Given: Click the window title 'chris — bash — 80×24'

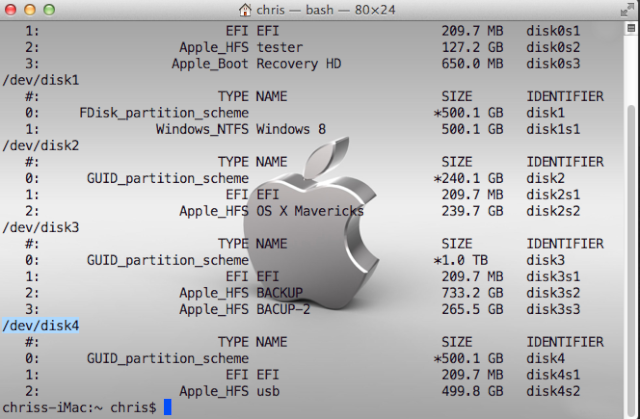Looking at the screenshot, I should 326,10.
